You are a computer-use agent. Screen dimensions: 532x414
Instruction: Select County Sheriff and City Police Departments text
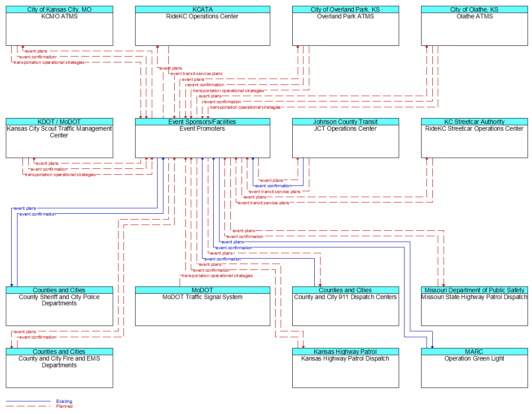click(x=59, y=300)
